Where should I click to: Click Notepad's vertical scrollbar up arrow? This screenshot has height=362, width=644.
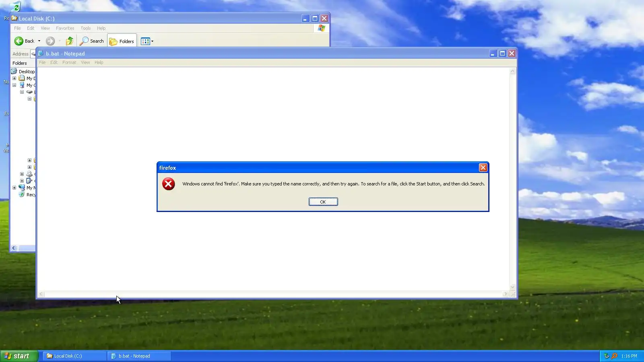[512, 71]
